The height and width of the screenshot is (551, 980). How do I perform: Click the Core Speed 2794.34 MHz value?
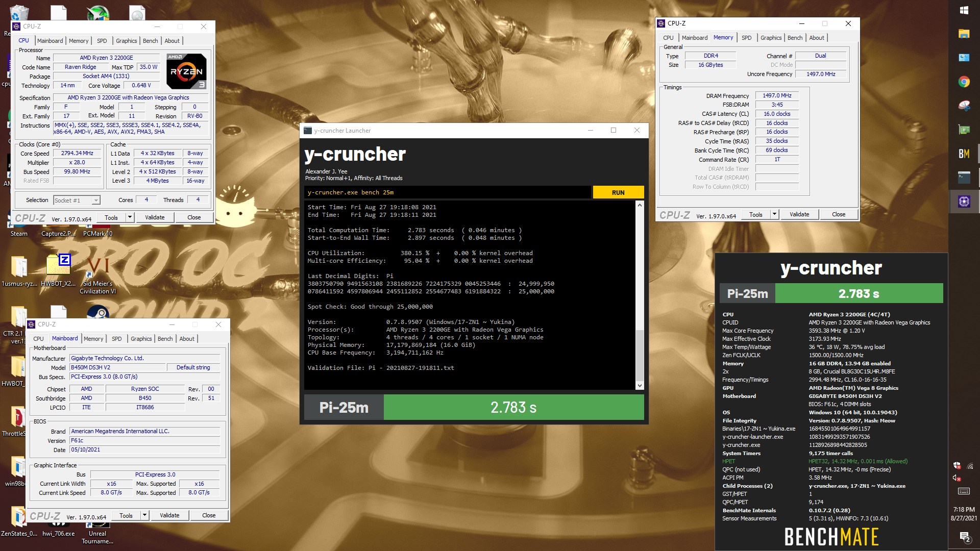77,153
